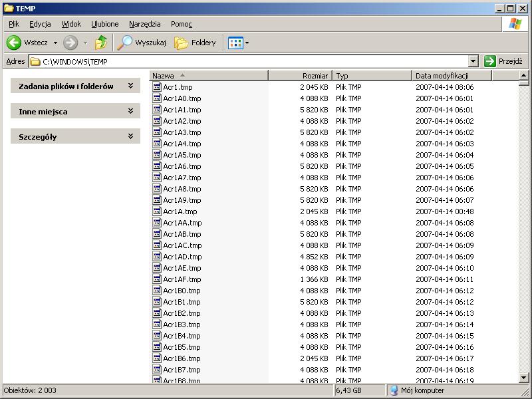Open the Wstecz history dropdown arrow
The width and height of the screenshot is (532, 399).
[x=55, y=43]
